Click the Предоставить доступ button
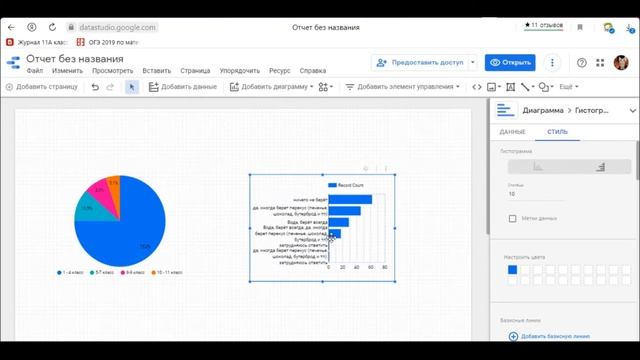The image size is (640, 360). [x=420, y=62]
